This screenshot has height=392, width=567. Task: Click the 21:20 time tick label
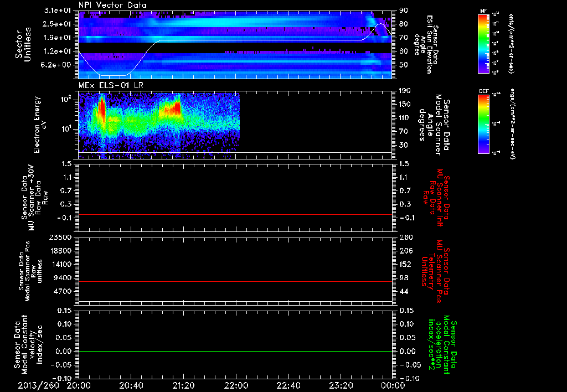tap(183, 385)
